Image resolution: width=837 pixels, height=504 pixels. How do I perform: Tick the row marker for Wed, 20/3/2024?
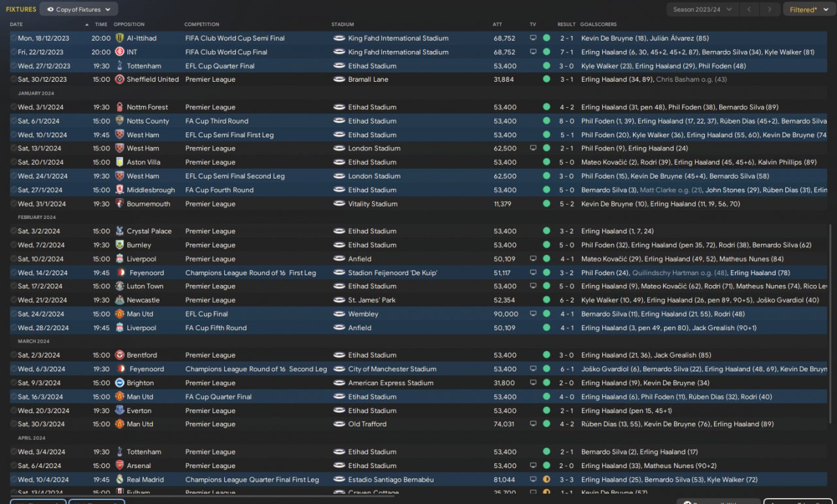[x=13, y=411]
